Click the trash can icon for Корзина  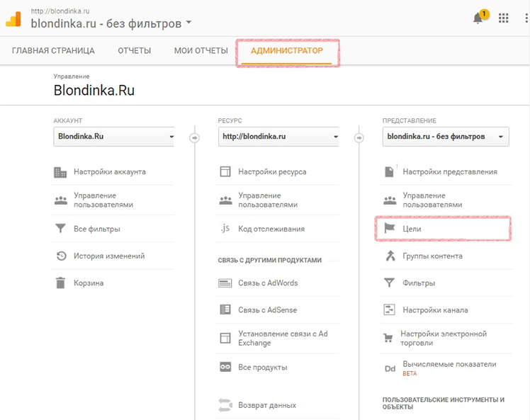pos(60,283)
